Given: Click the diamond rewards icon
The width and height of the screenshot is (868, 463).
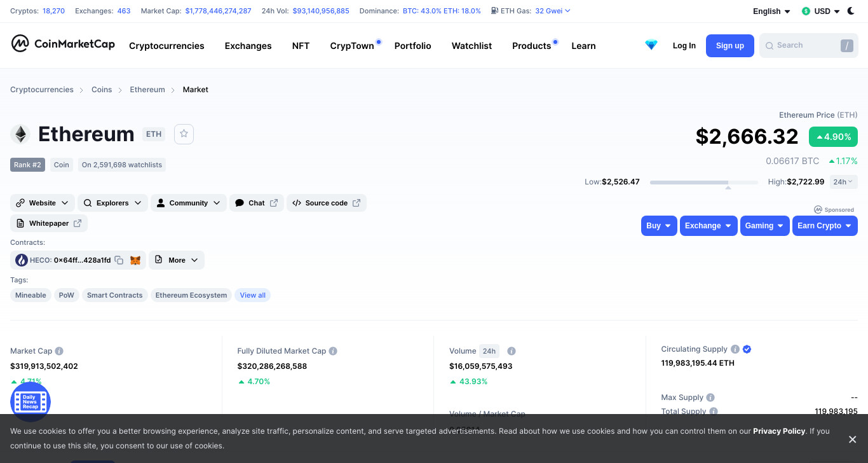Looking at the screenshot, I should click(651, 45).
